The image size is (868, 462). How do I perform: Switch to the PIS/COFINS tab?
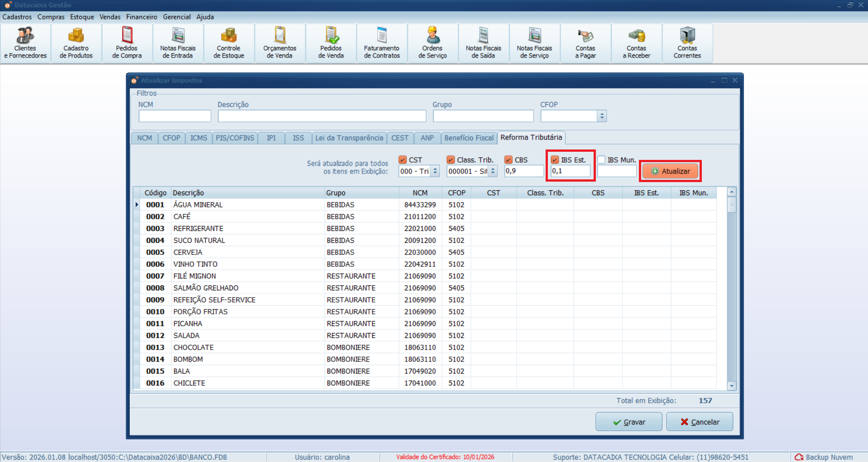click(x=235, y=138)
